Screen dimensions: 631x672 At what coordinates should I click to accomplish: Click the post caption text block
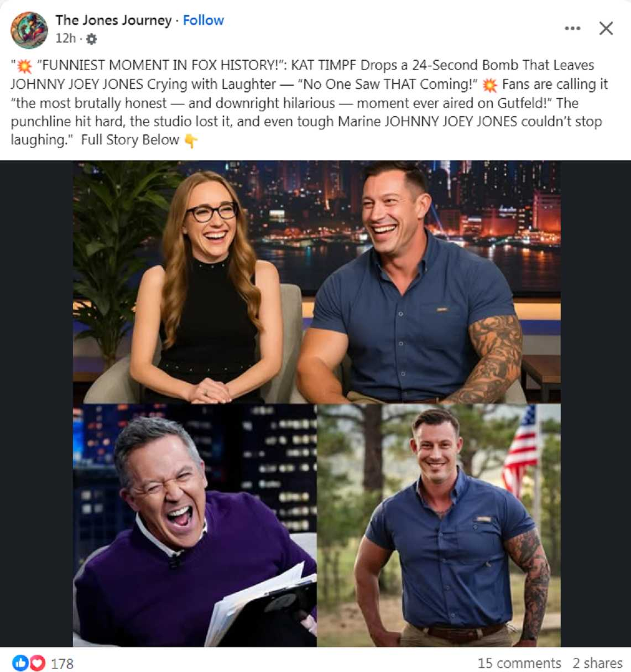click(310, 103)
